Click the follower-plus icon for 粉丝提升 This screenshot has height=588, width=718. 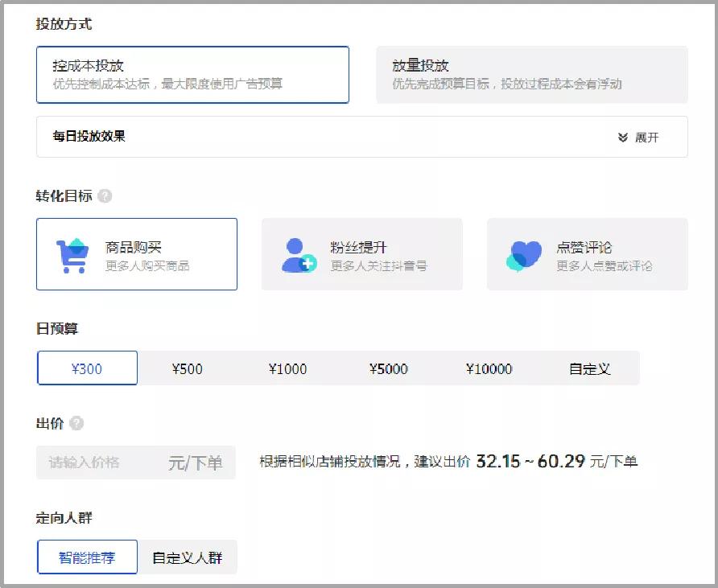(298, 253)
